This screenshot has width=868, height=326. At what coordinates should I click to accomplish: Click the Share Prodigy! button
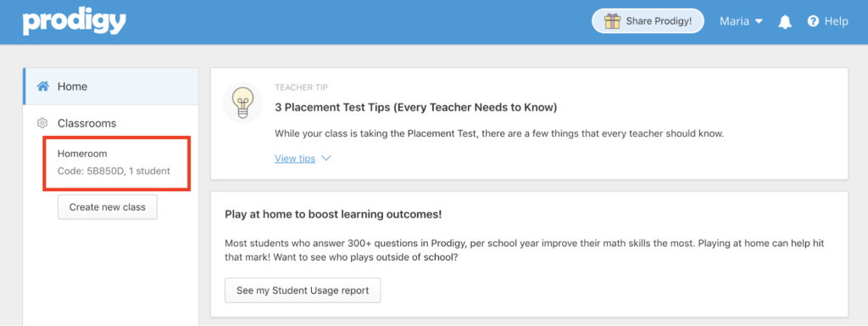click(648, 21)
